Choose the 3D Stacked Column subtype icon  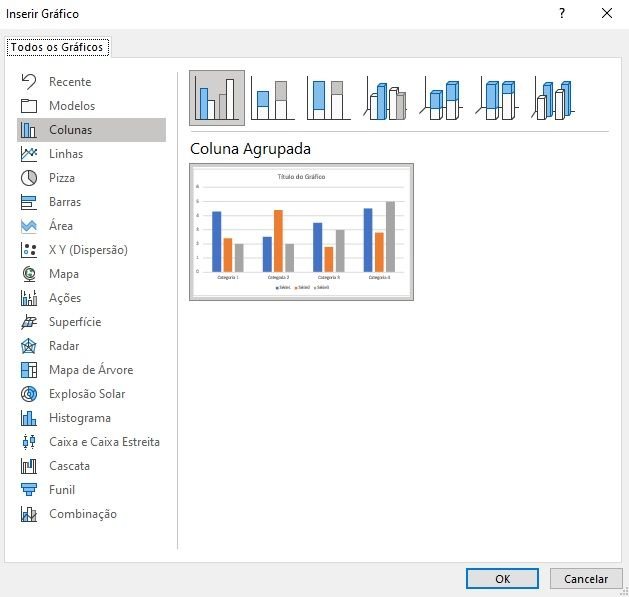tap(441, 98)
